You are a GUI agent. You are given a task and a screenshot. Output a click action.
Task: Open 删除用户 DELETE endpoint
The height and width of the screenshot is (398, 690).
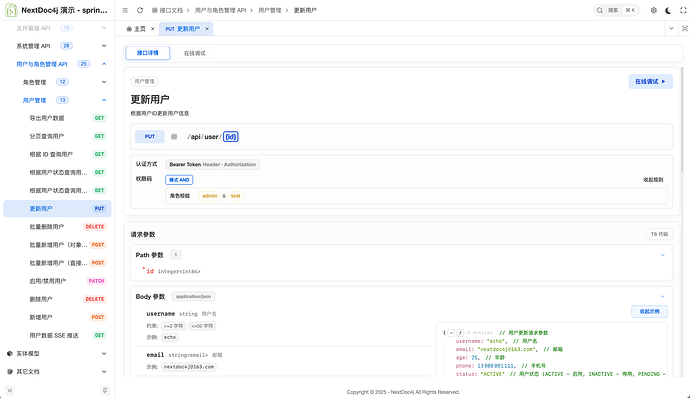57,299
